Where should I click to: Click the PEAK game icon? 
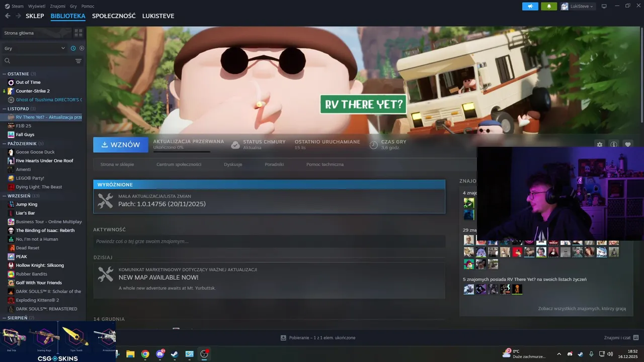click(11, 256)
